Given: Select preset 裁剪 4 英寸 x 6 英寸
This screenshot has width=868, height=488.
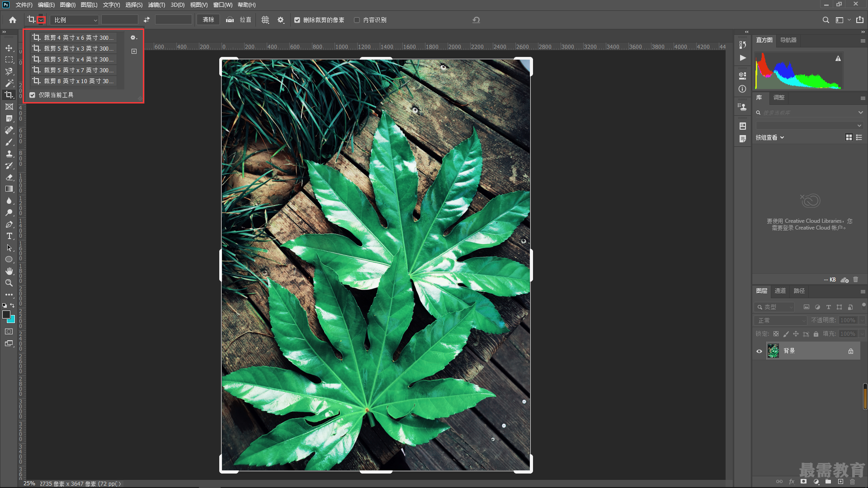Looking at the screenshot, I should (x=74, y=38).
